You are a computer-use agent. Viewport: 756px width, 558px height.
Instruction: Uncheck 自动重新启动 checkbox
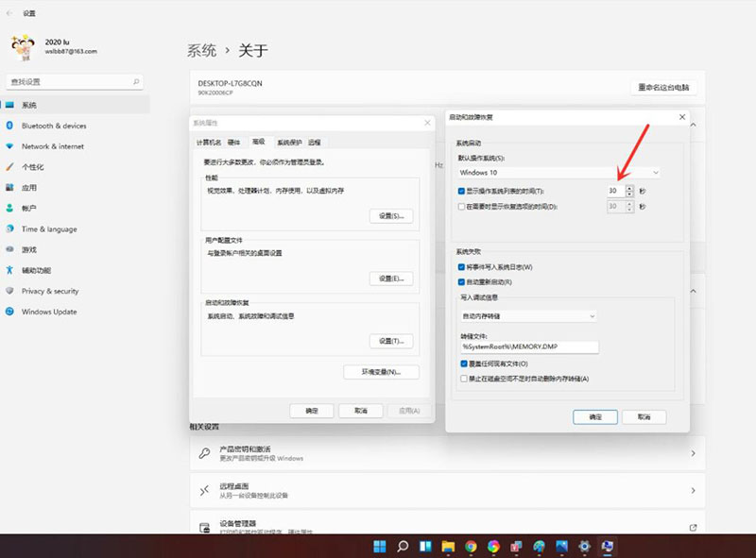click(459, 279)
